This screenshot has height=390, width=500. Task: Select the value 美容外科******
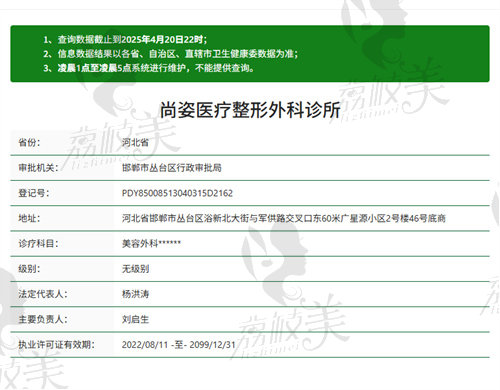pos(151,244)
